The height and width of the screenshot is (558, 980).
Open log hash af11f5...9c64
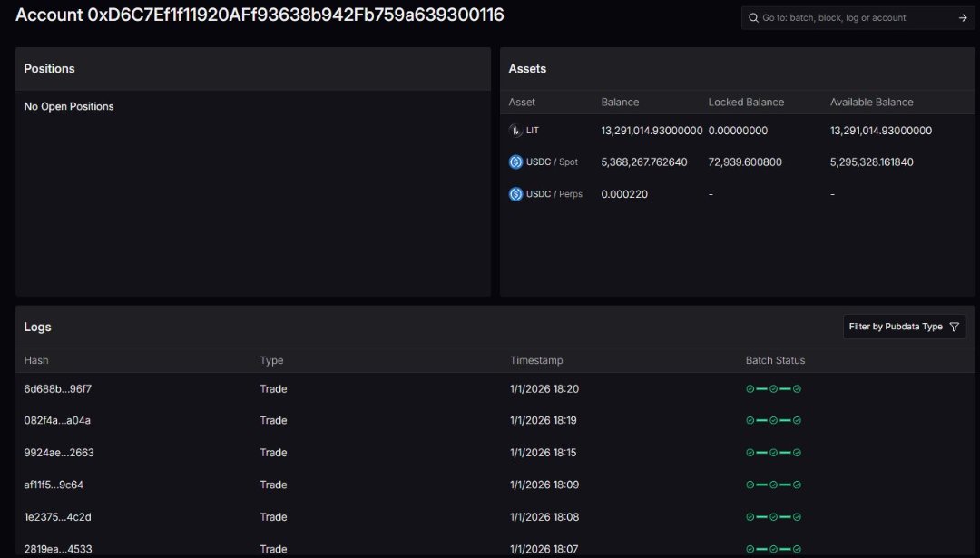(x=54, y=485)
